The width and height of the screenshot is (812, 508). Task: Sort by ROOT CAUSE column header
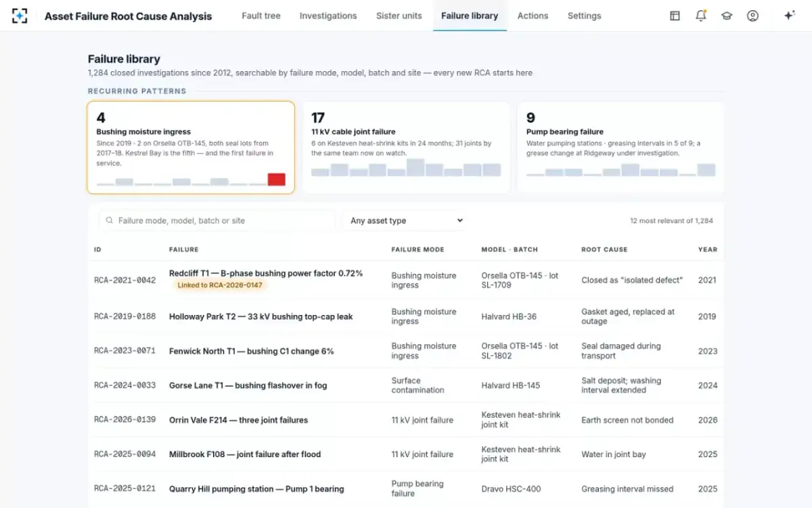604,250
